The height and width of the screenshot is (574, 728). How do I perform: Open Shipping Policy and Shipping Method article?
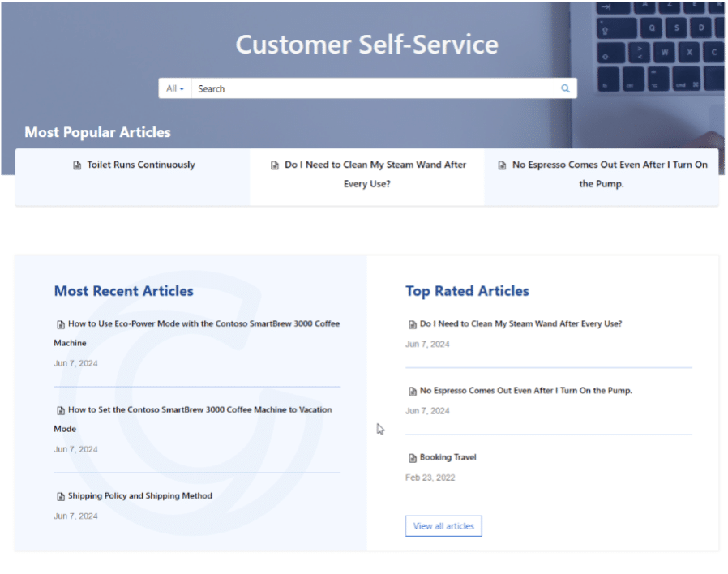pos(140,495)
